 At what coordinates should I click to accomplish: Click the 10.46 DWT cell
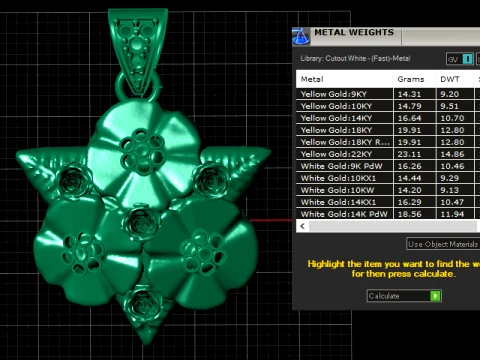pos(455,166)
